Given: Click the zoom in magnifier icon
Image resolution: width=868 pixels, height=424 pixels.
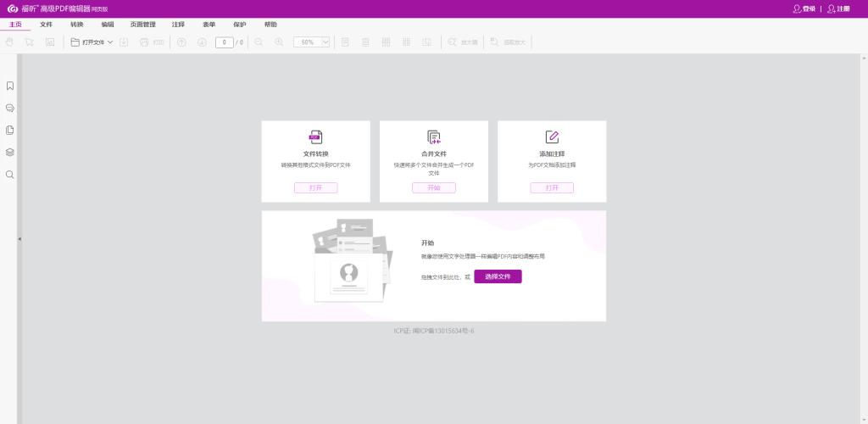Looking at the screenshot, I should coord(279,42).
